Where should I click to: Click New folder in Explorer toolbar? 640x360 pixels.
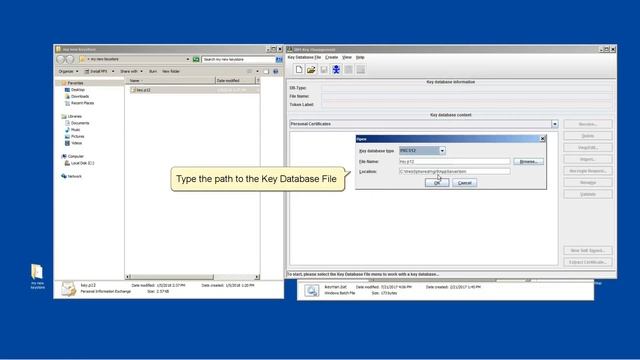(171, 71)
